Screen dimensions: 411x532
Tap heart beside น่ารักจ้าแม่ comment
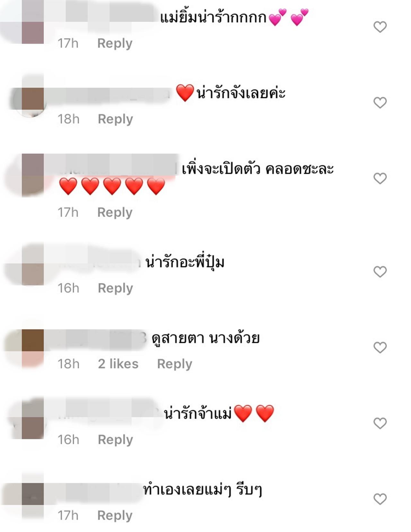point(380,423)
